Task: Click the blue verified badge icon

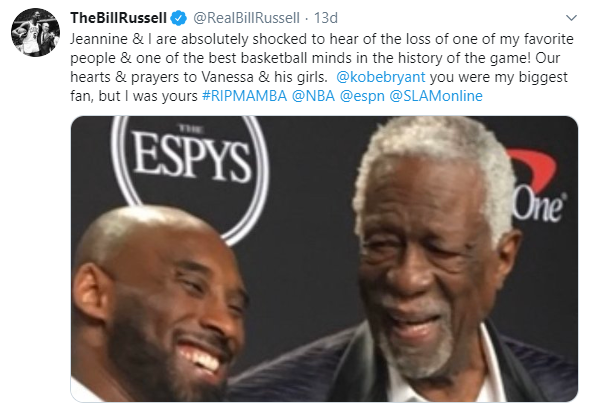Action: [x=178, y=18]
